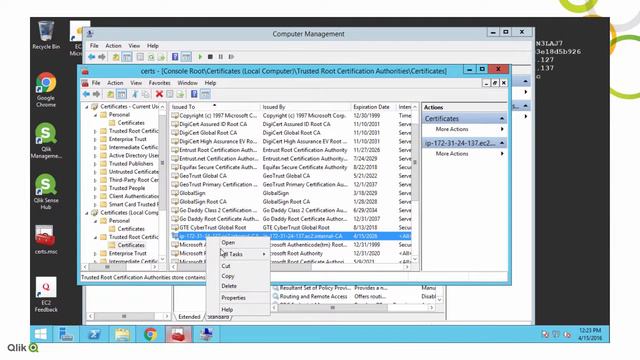Open the Favorites menu in certs console

159,83
